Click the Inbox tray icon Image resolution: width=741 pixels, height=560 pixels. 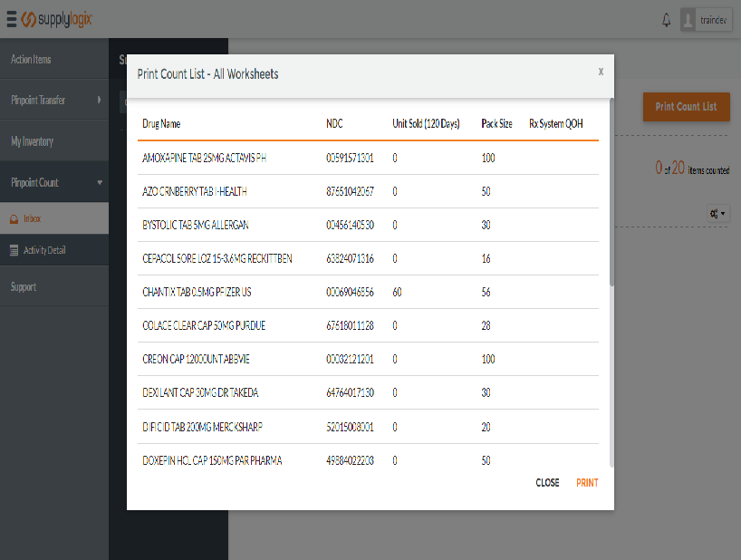pyautogui.click(x=14, y=218)
